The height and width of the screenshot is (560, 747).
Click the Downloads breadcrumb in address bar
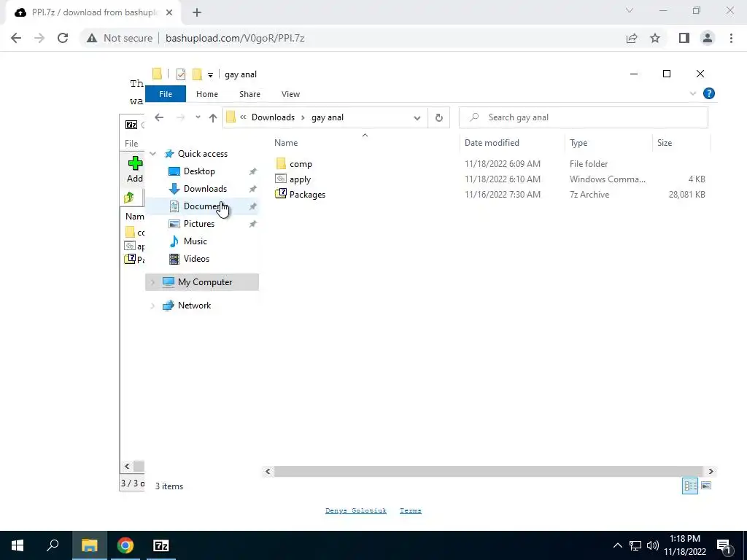273,117
